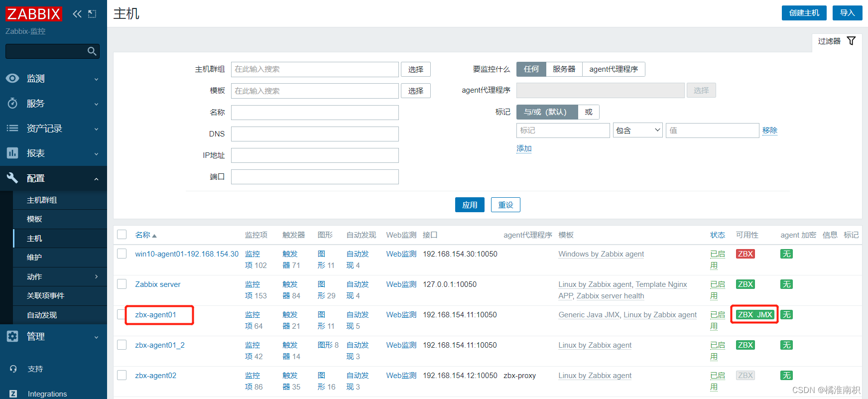This screenshot has width=868, height=399.
Task: Click the 应用 filter button
Action: pos(470,205)
